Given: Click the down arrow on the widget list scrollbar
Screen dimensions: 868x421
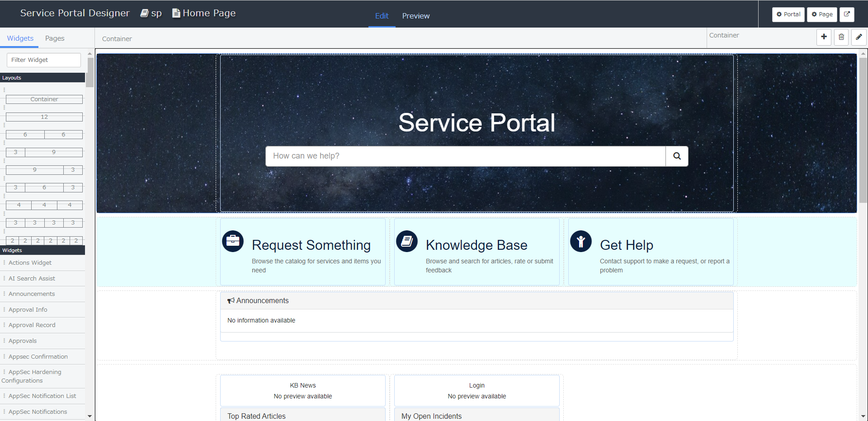Looking at the screenshot, I should [x=90, y=416].
